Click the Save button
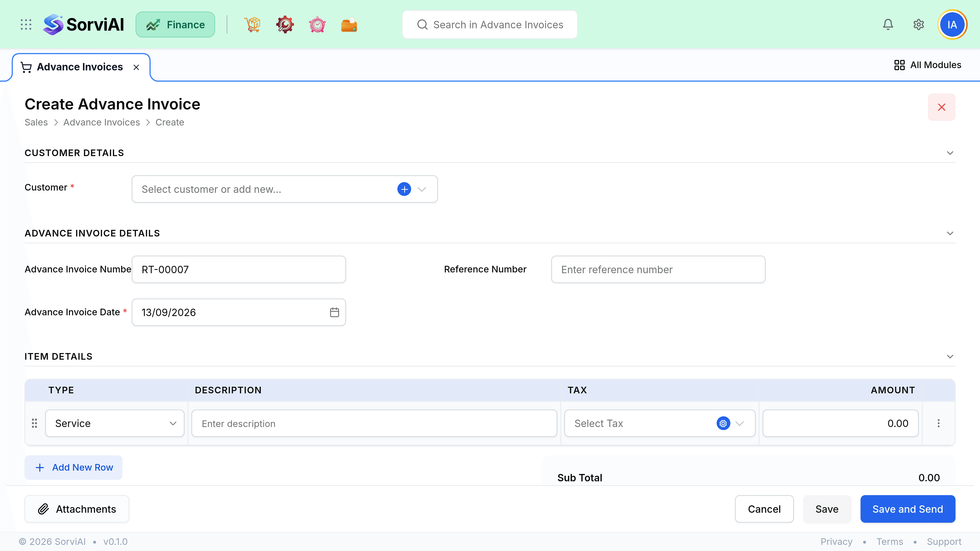This screenshot has width=980, height=551. [x=827, y=509]
